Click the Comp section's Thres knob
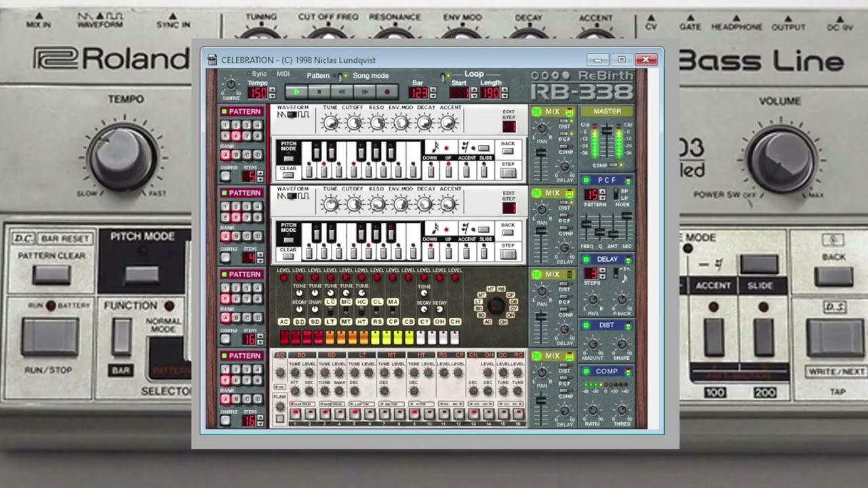The image size is (868, 488). pos(622,409)
